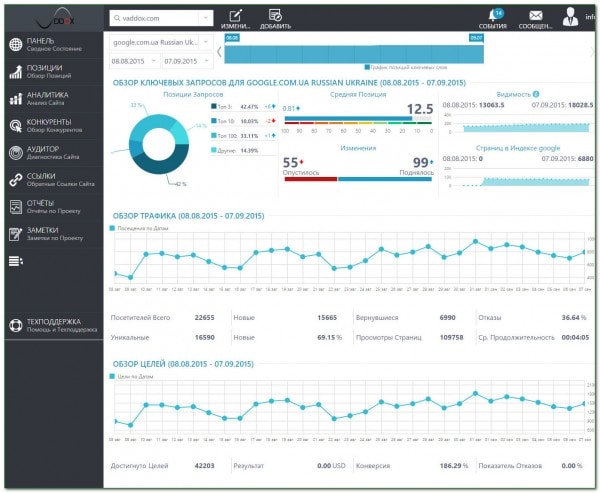Select the Аудитор radar icon
This screenshot has height=493, width=600.
pyautogui.click(x=16, y=153)
